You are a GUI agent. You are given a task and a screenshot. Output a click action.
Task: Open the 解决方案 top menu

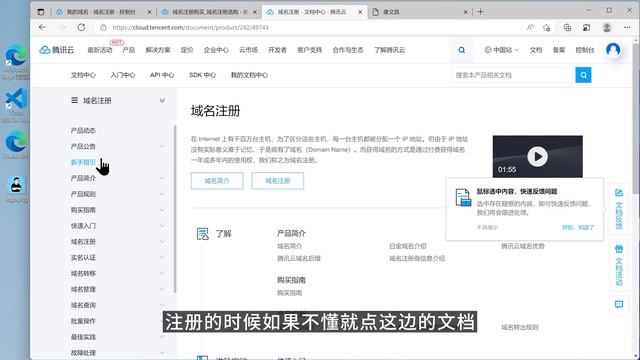point(158,50)
